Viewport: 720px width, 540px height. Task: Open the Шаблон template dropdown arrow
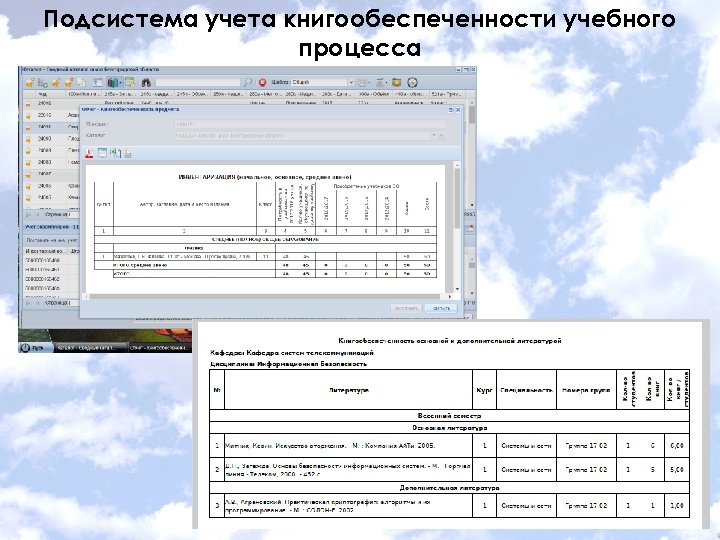tap(351, 82)
